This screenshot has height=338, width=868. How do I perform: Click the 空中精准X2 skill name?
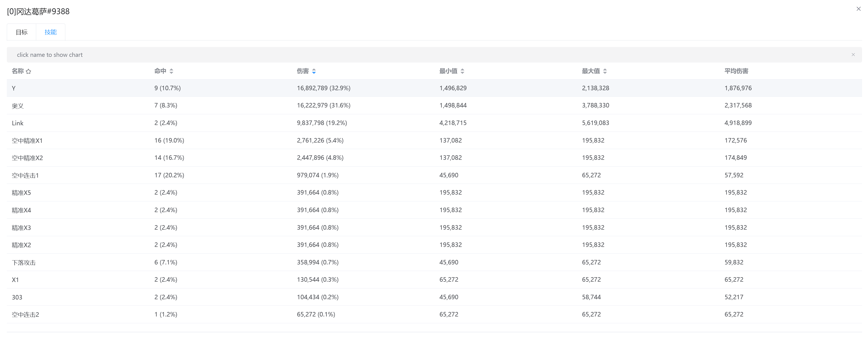click(27, 158)
